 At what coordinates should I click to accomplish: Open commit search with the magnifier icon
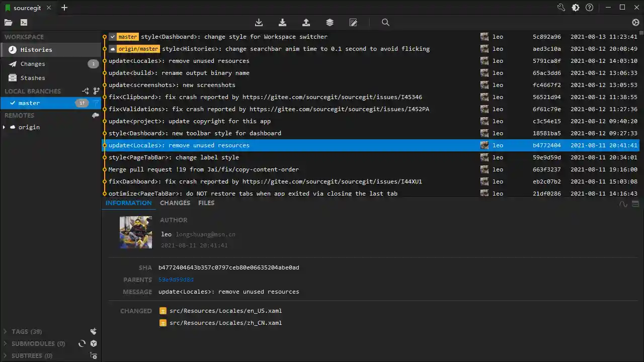tap(385, 23)
